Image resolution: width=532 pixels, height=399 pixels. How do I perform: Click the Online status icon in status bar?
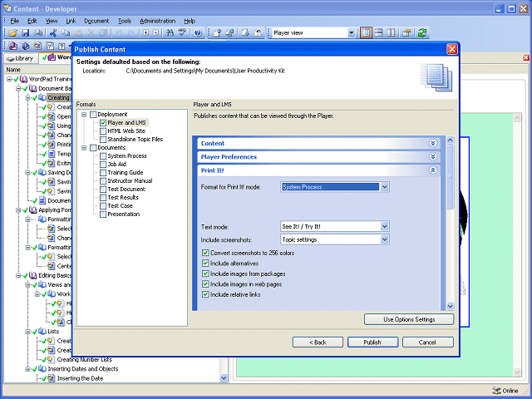coord(496,391)
